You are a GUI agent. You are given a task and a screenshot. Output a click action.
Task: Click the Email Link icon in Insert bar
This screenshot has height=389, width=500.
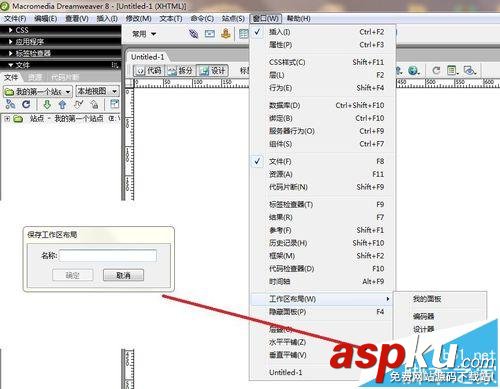210,34
